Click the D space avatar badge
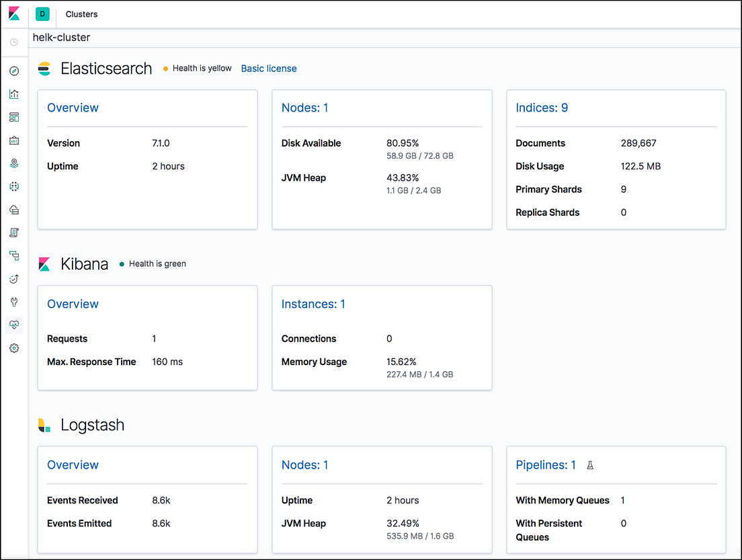Screen dimensions: 742x560 pyautogui.click(x=42, y=13)
